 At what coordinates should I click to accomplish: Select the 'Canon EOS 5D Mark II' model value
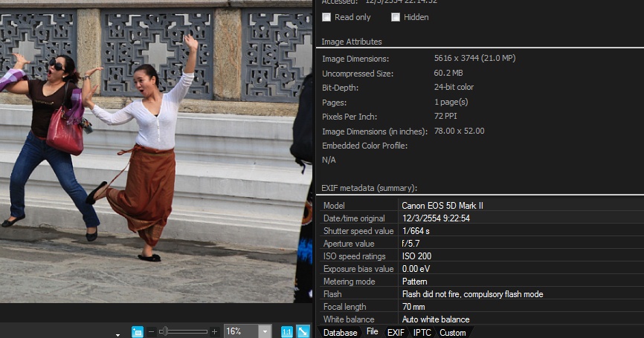click(442, 206)
